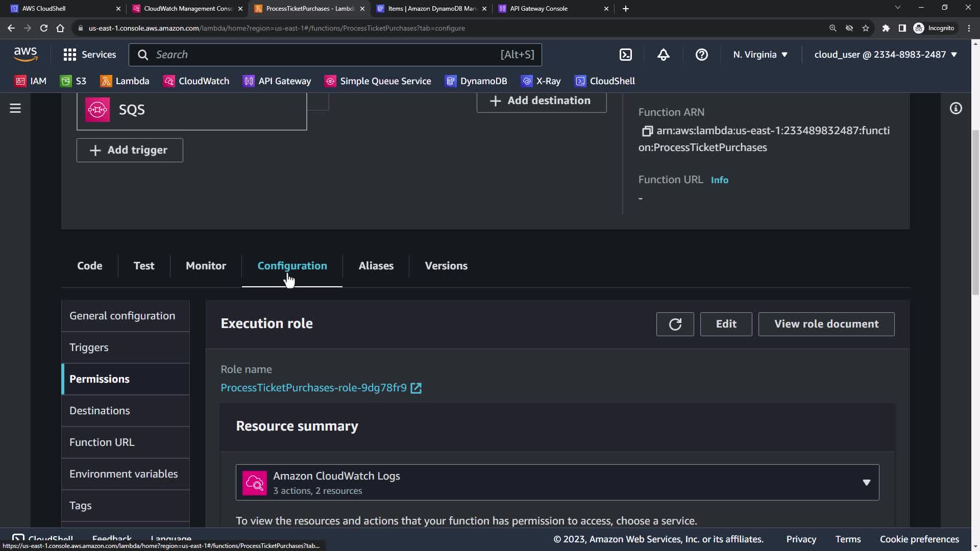Click the notifications bell icon
The image size is (980, 551).
click(663, 55)
